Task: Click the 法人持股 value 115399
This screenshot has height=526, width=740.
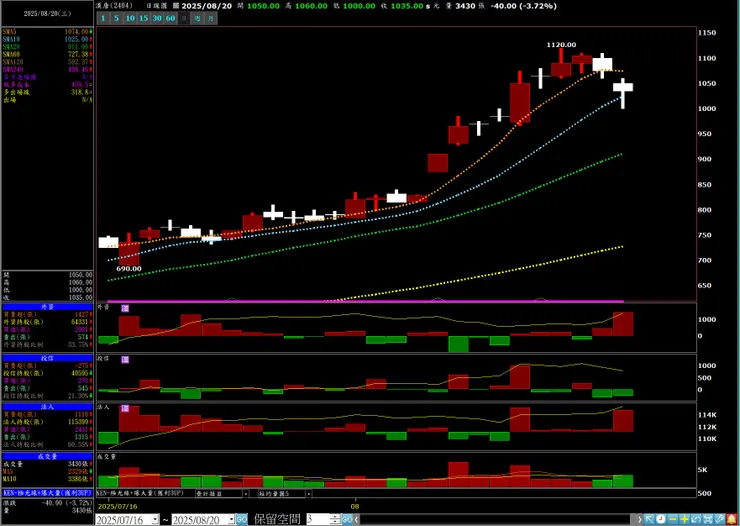Action: 78,422
